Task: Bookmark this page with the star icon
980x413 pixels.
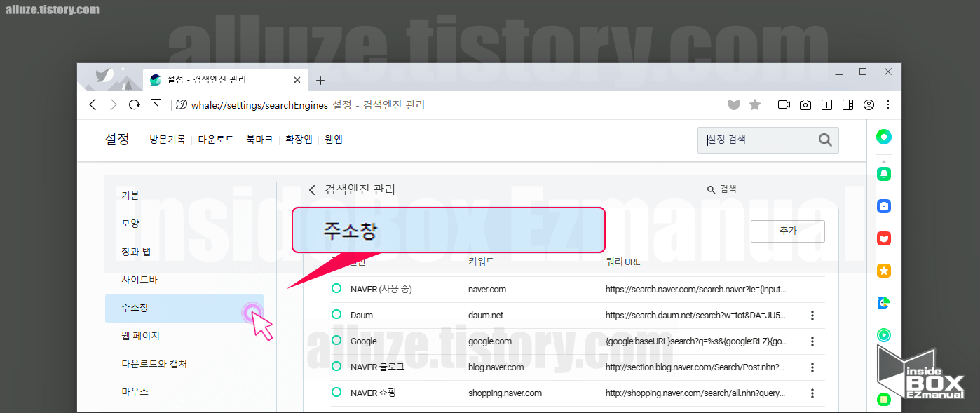Action: click(755, 105)
